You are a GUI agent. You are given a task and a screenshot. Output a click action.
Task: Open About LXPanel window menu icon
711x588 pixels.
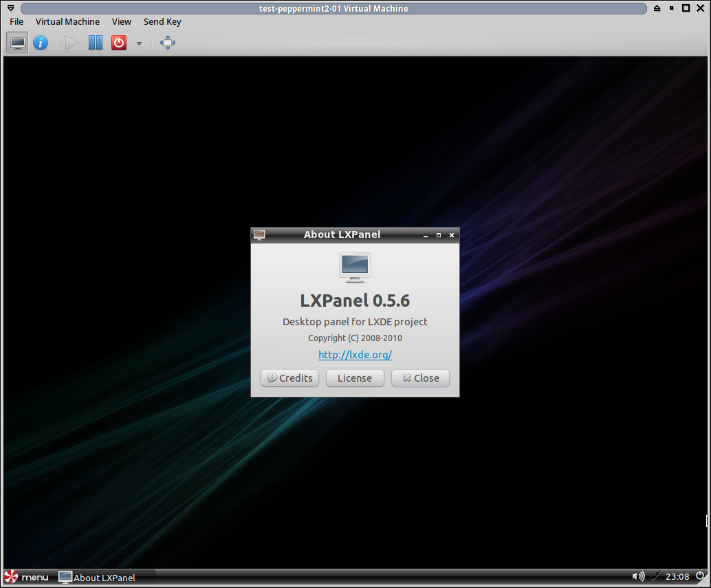click(x=259, y=235)
